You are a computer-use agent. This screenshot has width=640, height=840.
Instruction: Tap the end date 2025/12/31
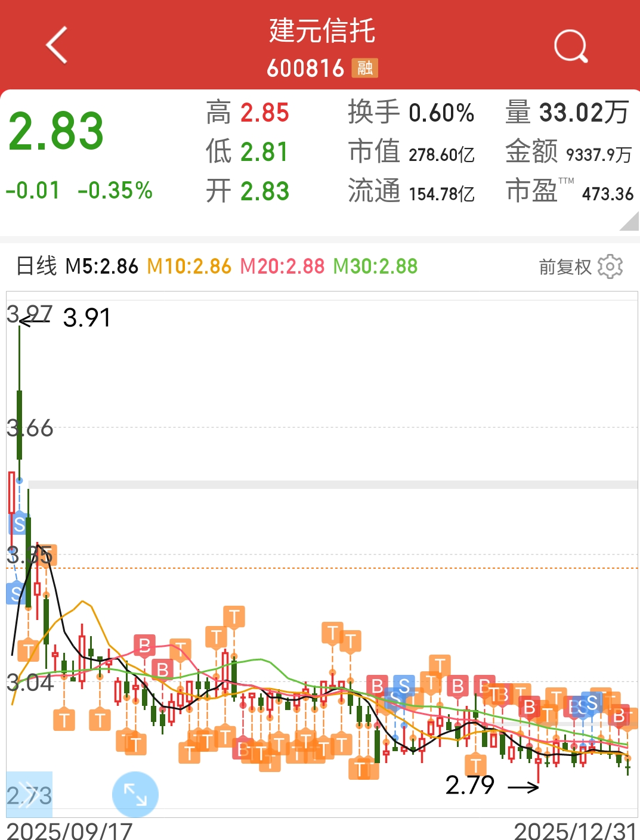pos(575,830)
